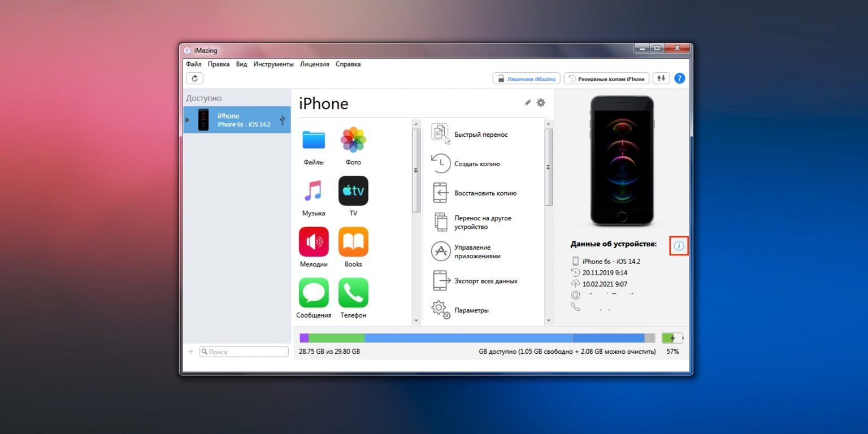The image size is (868, 434).
Task: Click the refresh button in toolbar
Action: (x=194, y=79)
